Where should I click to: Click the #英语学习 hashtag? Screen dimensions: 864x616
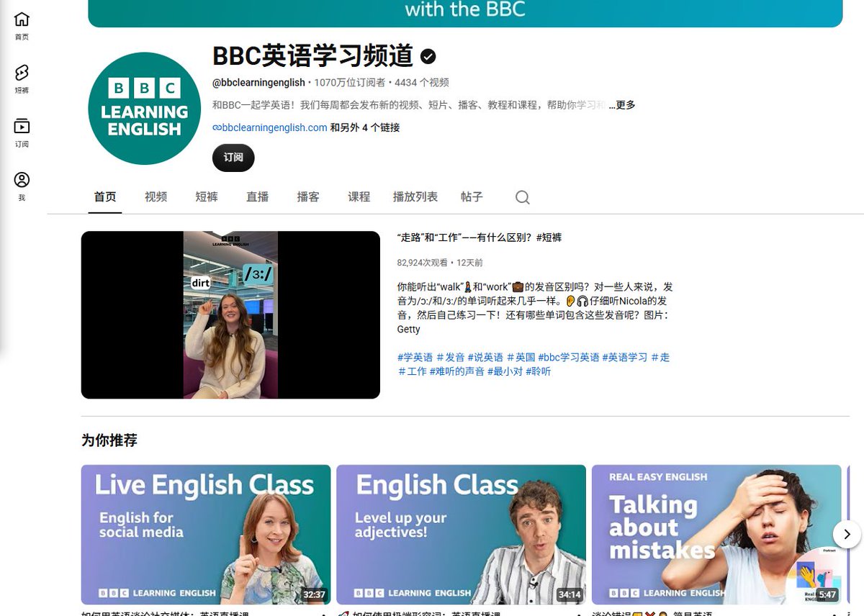pos(625,357)
